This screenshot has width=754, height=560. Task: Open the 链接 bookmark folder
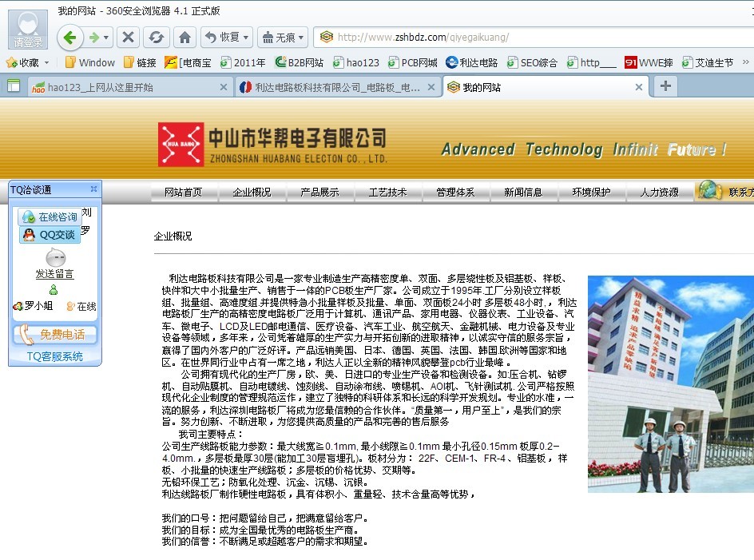coord(140,62)
